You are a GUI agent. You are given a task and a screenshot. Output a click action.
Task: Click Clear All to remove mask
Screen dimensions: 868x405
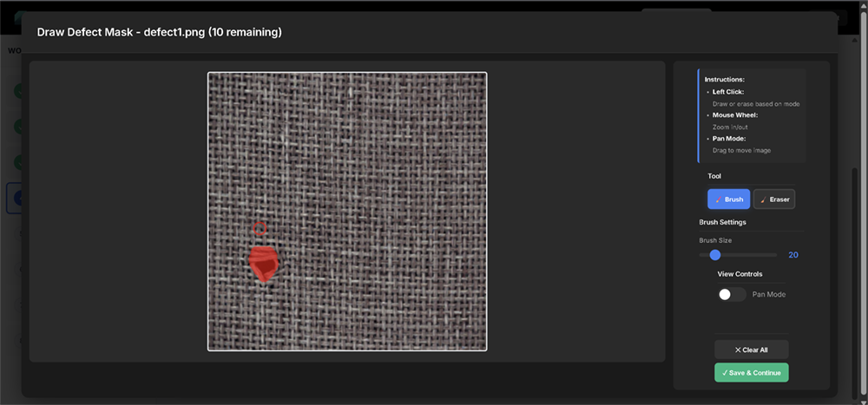(751, 349)
